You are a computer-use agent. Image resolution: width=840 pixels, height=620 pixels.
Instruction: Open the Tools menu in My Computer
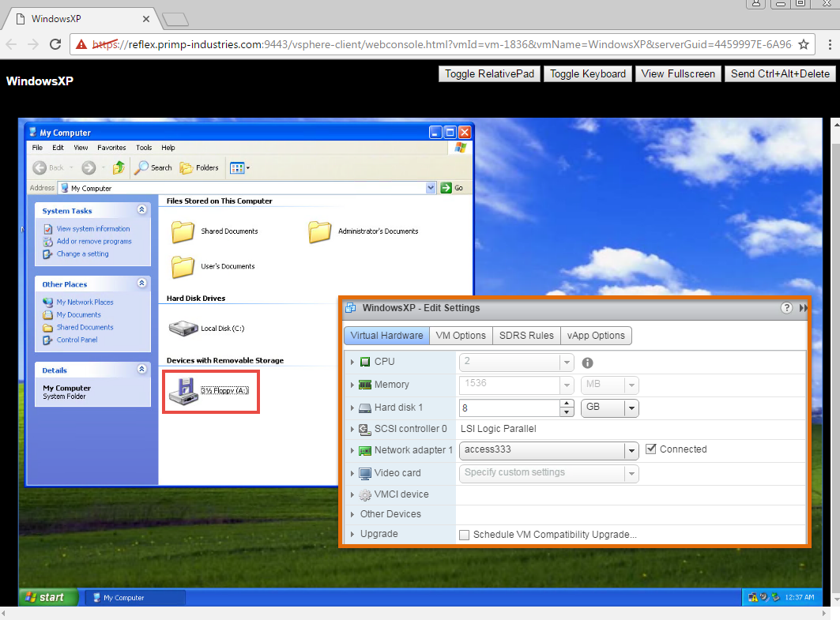[144, 148]
